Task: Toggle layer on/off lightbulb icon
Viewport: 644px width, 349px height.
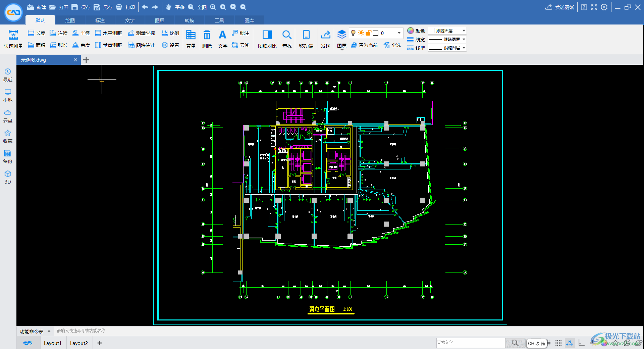Action: point(353,33)
